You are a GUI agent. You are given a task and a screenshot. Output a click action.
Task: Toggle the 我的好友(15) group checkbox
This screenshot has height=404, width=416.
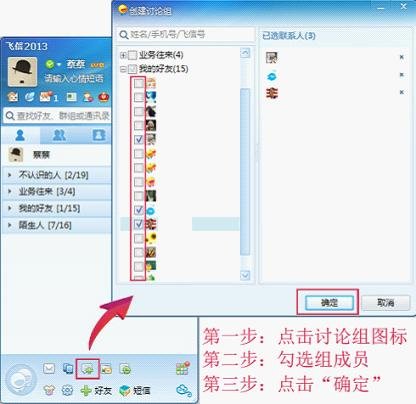pyautogui.click(x=132, y=69)
